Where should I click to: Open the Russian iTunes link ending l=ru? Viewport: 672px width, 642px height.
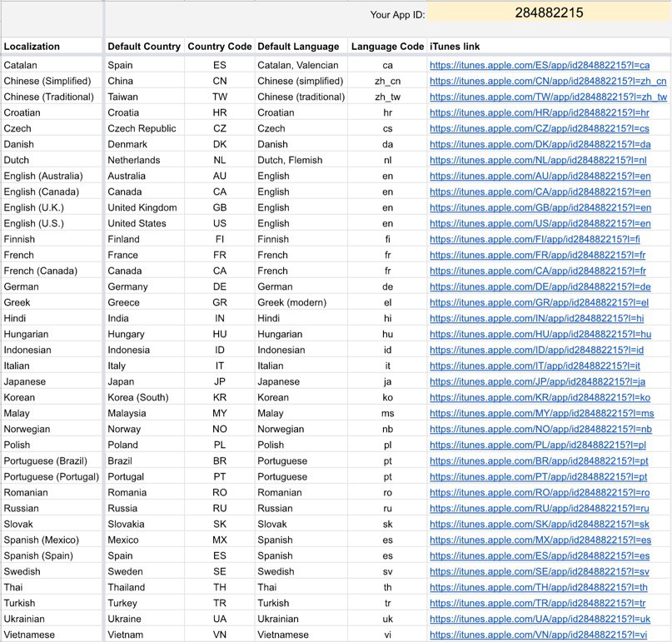tap(539, 509)
